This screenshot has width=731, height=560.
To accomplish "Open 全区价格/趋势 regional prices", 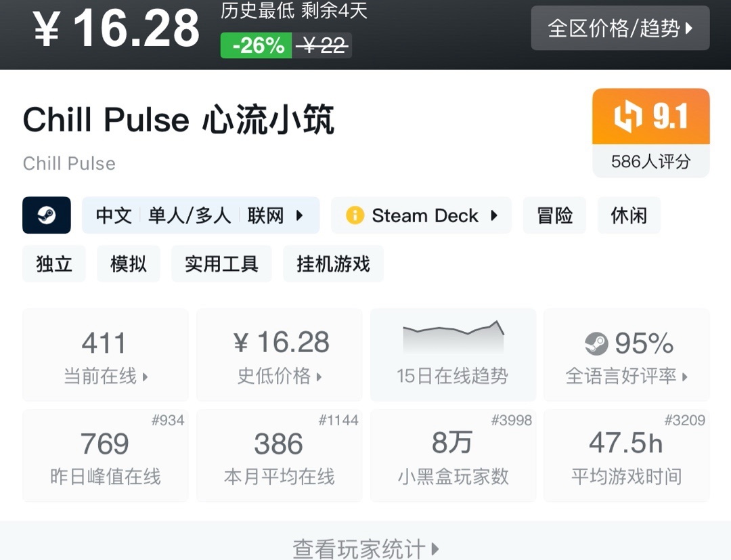I will tap(620, 28).
